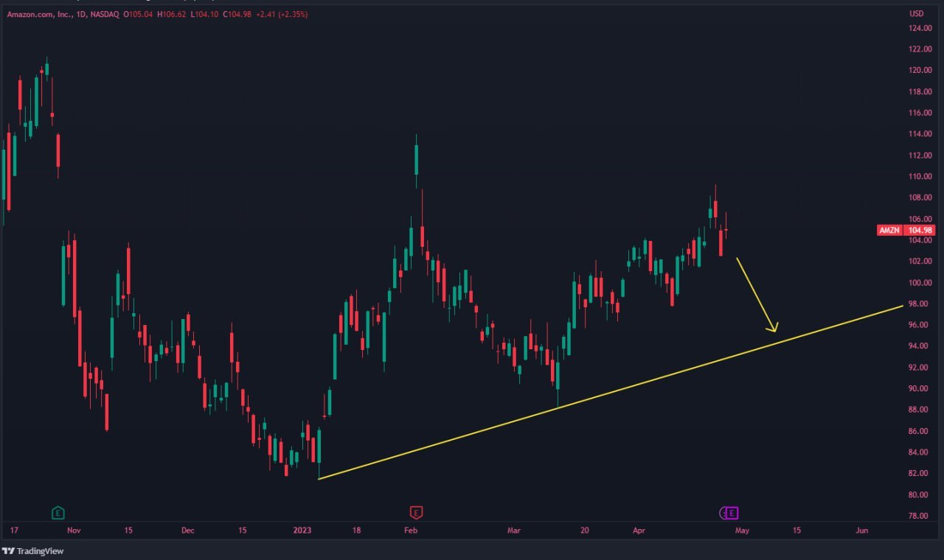
Task: Click the 82.00 price axis label
Action: [x=920, y=474]
